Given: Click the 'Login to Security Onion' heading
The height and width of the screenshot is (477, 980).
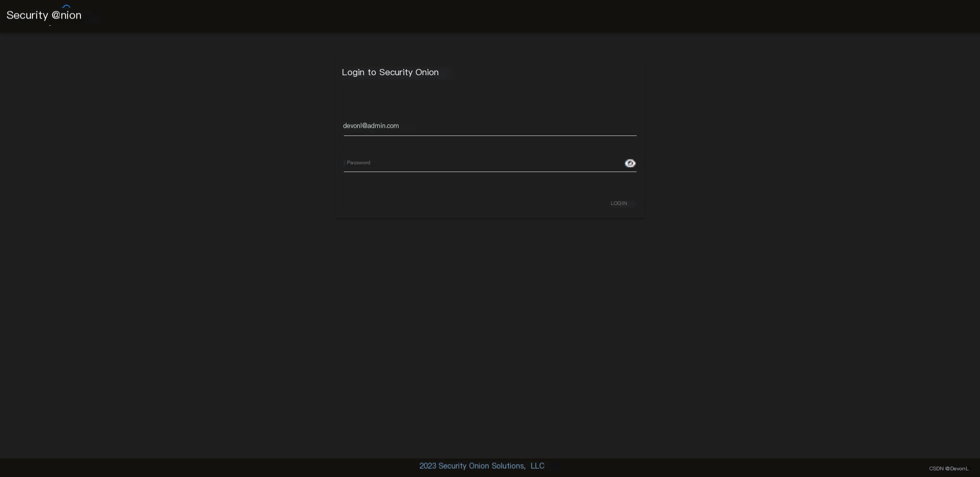Looking at the screenshot, I should pyautogui.click(x=390, y=72).
